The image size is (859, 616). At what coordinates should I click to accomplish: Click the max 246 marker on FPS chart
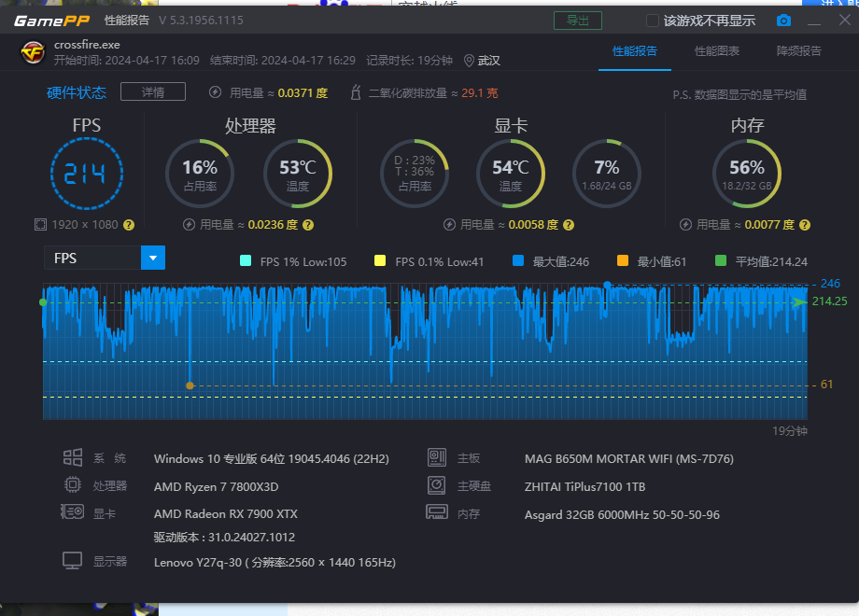click(607, 285)
